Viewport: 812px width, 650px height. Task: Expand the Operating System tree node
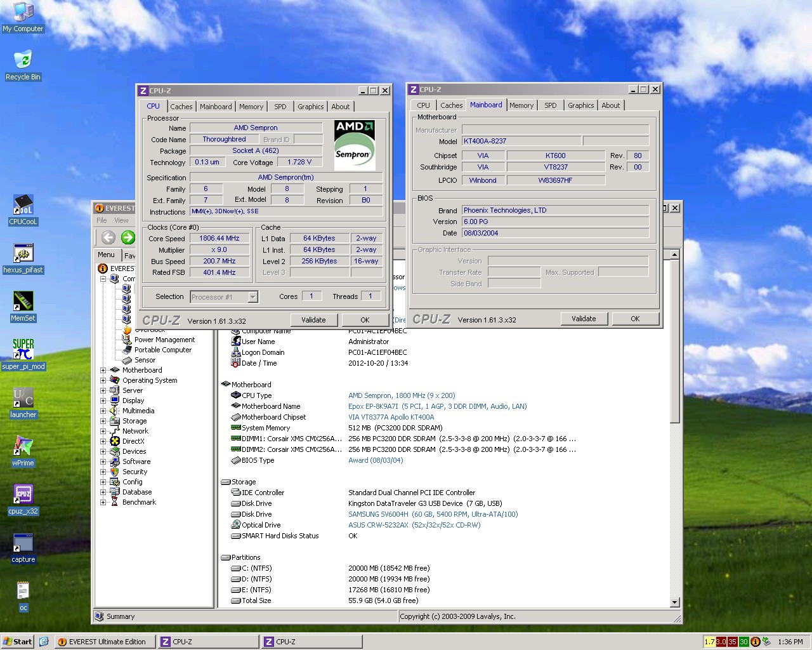pyautogui.click(x=103, y=380)
